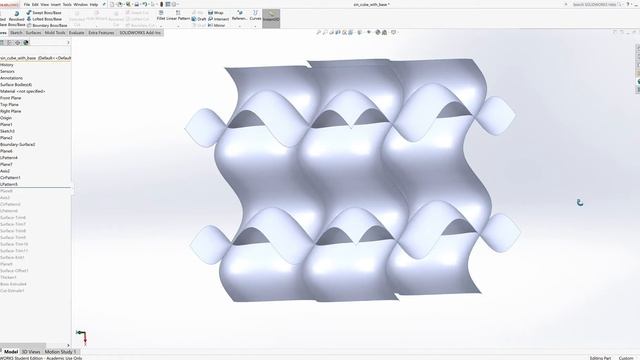The height and width of the screenshot is (360, 640).
Task: Select CirPattern1 feature
Action: [10, 178]
